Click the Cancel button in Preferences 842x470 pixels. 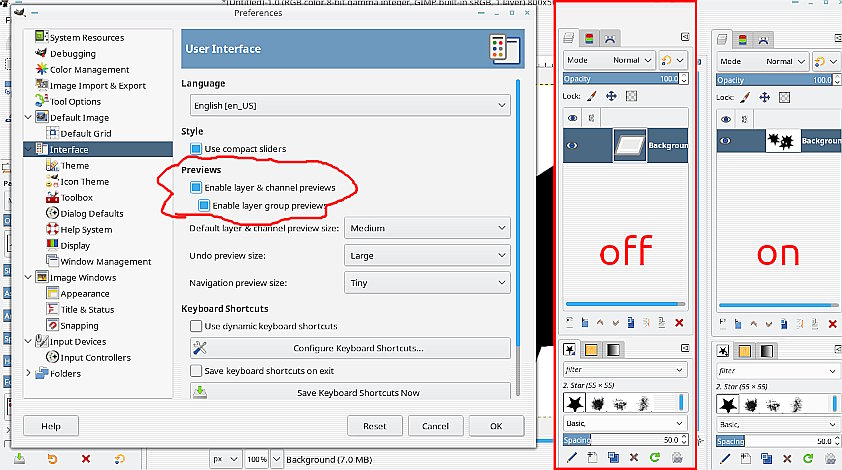click(x=435, y=426)
